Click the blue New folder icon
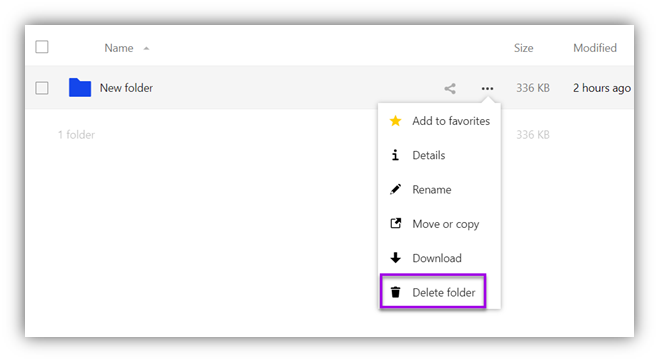The width and height of the screenshot is (659, 362). pyautogui.click(x=80, y=87)
